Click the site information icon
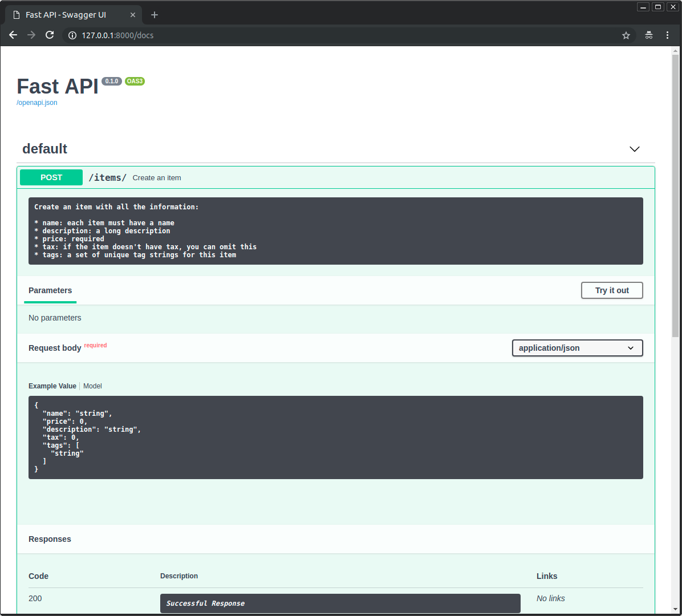The width and height of the screenshot is (682, 616). [72, 35]
